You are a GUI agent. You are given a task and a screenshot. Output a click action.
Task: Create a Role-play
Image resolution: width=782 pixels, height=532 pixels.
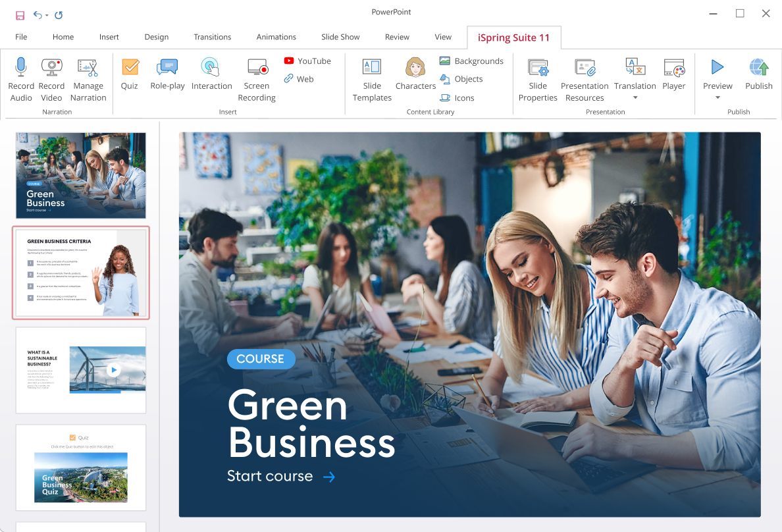click(x=167, y=79)
